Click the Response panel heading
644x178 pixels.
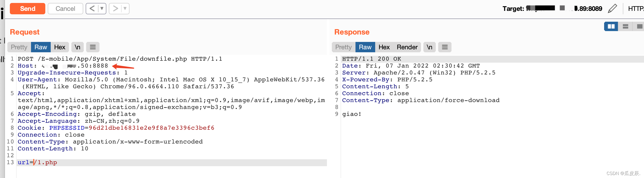click(352, 32)
